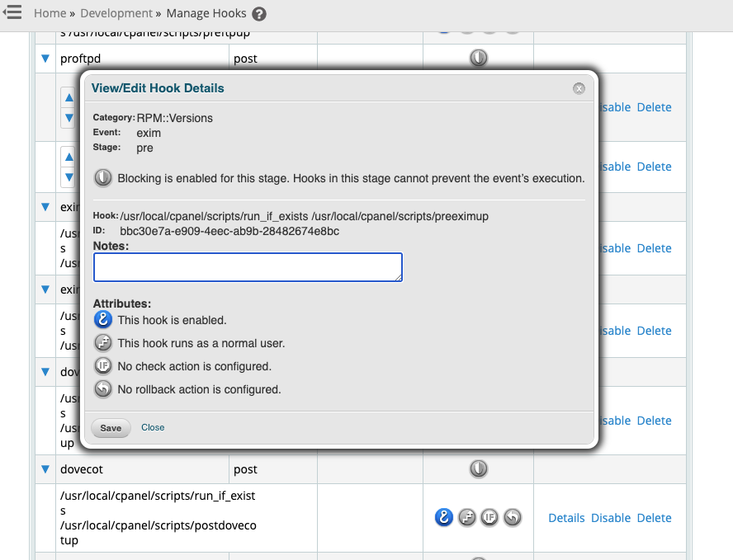The height and width of the screenshot is (560, 733).
Task: Move the second proftpd hook up
Action: click(x=69, y=157)
